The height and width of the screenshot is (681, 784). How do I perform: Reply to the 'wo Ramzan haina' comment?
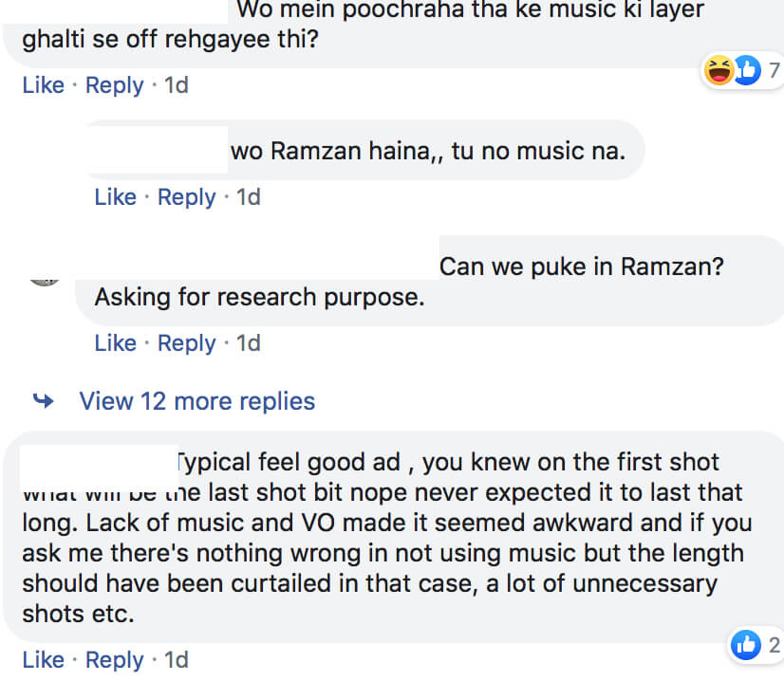[186, 197]
